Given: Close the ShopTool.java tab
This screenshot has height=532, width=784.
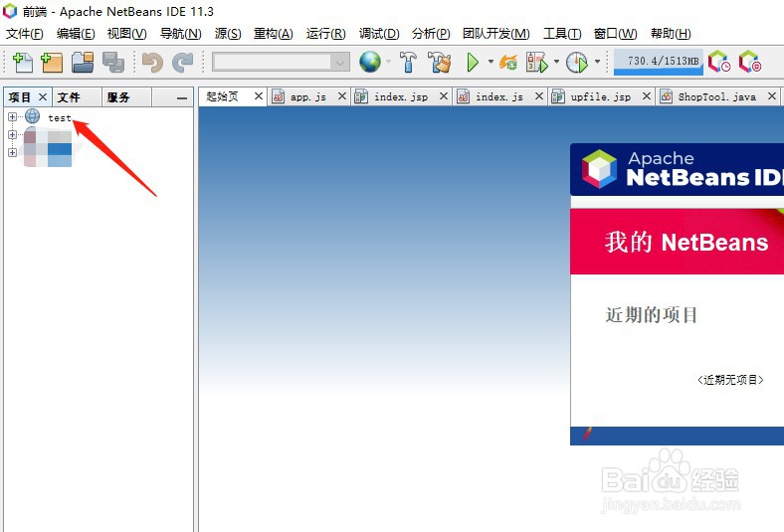Looking at the screenshot, I should [x=772, y=95].
